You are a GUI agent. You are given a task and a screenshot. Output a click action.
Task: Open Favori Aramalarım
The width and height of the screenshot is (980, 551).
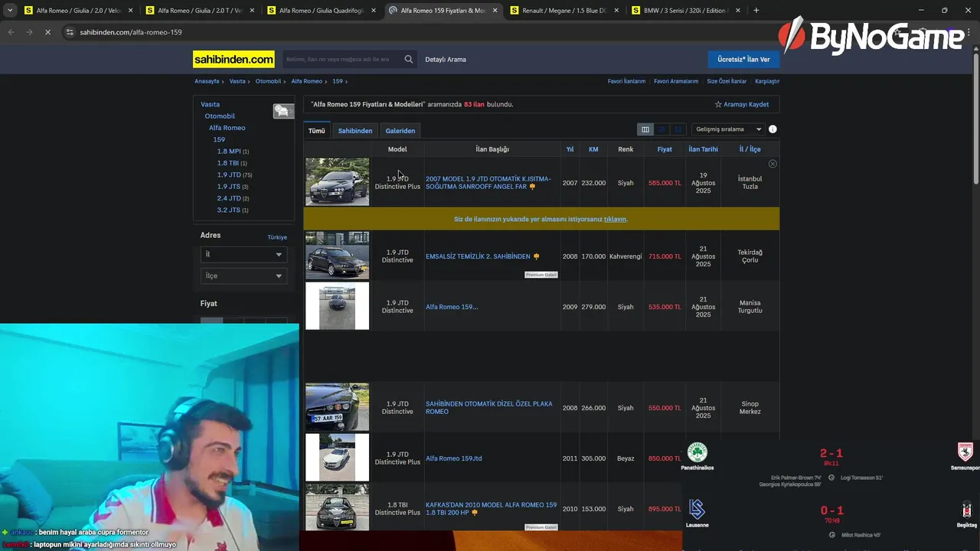pos(676,81)
